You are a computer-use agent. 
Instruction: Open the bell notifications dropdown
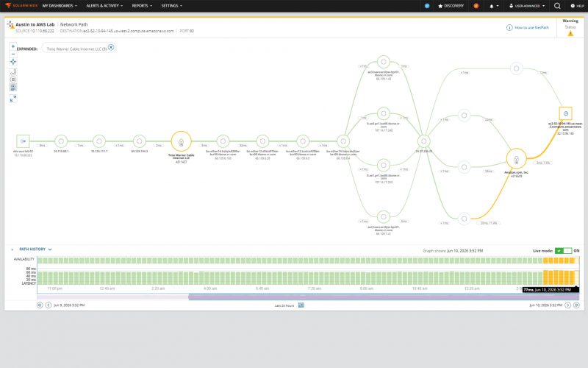(x=494, y=6)
